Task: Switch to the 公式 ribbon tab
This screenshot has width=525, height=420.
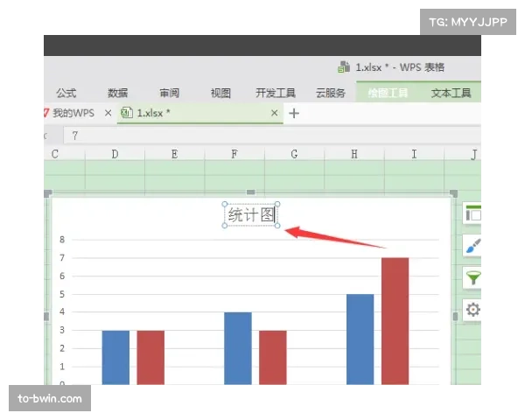Action: (x=66, y=93)
